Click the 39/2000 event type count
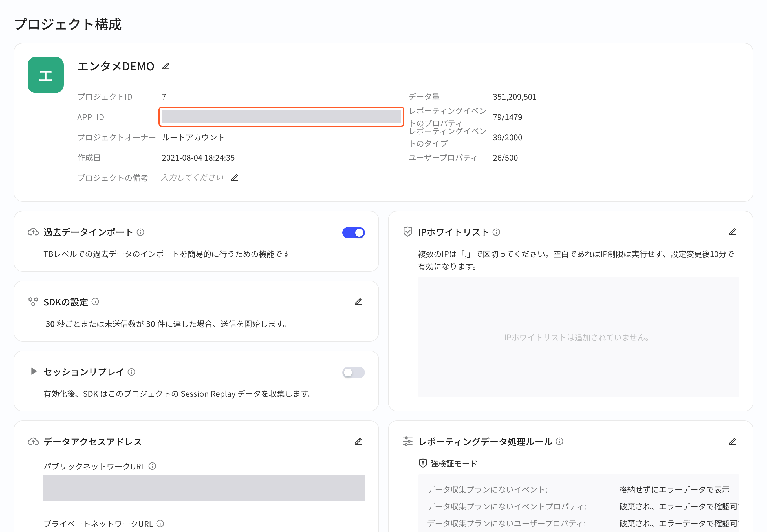The width and height of the screenshot is (767, 532). [x=508, y=137]
